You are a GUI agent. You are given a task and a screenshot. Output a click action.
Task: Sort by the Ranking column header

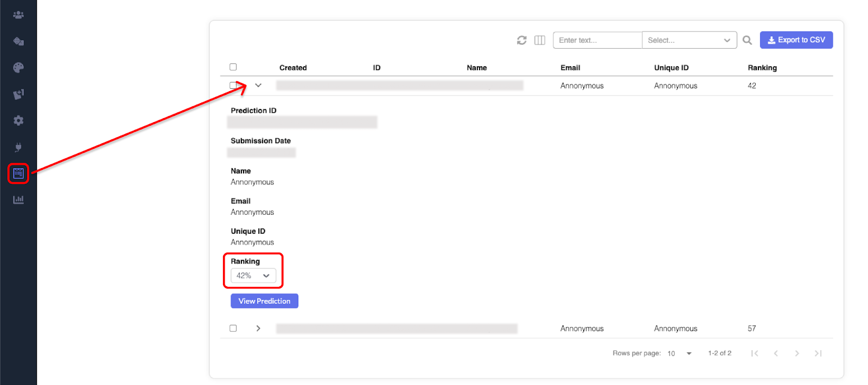762,68
